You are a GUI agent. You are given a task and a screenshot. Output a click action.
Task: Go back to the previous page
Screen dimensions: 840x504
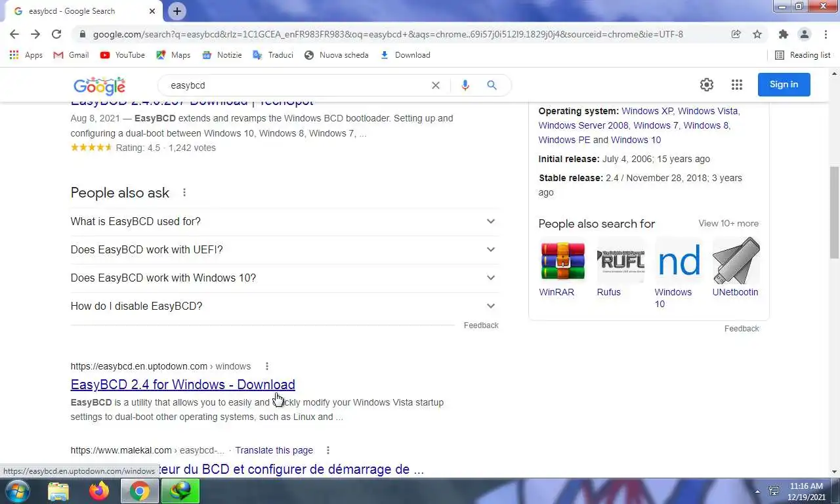tap(14, 34)
